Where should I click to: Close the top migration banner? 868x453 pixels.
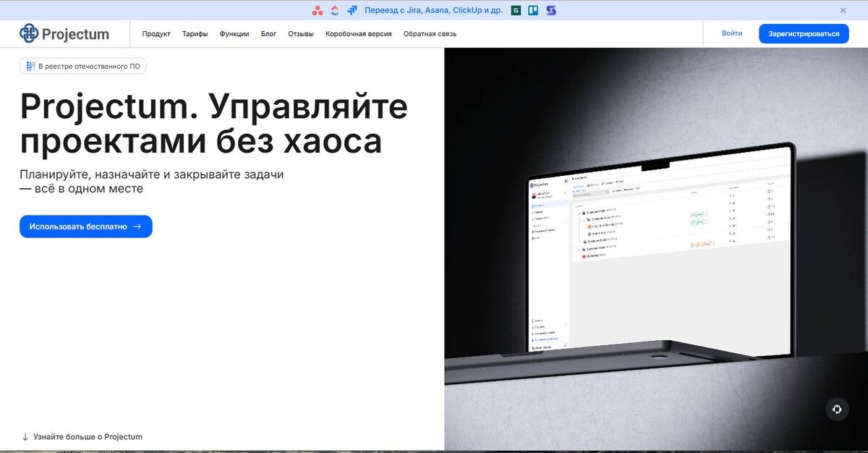843,11
